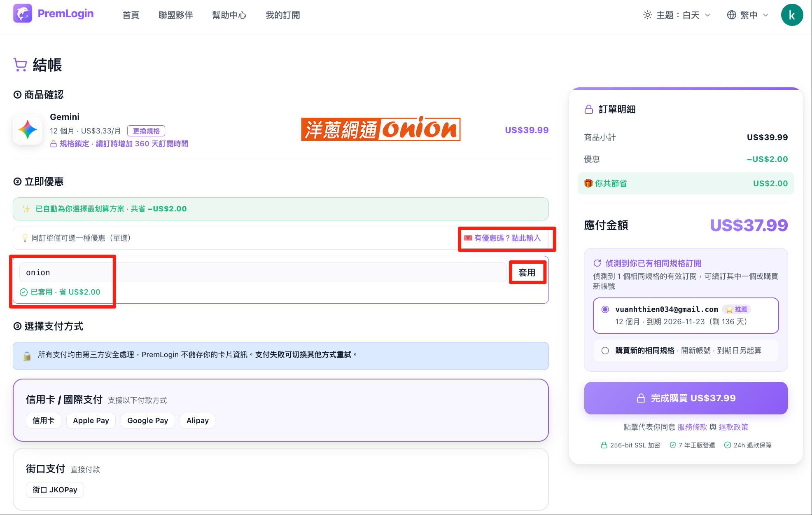Viewport: 812px width, 515px height.
Task: Click the 套用 apply button
Action: 527,272
